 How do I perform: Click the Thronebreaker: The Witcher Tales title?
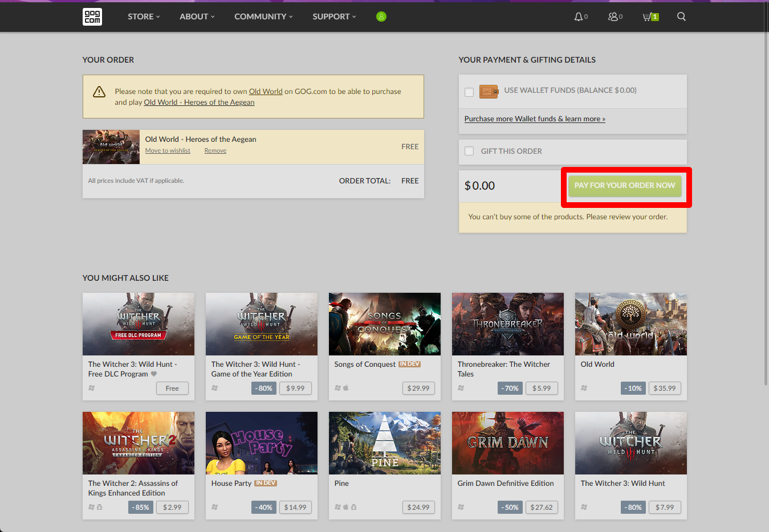504,369
